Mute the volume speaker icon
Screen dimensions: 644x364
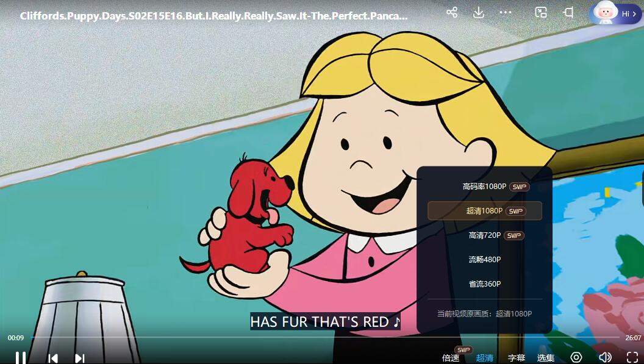pos(605,357)
